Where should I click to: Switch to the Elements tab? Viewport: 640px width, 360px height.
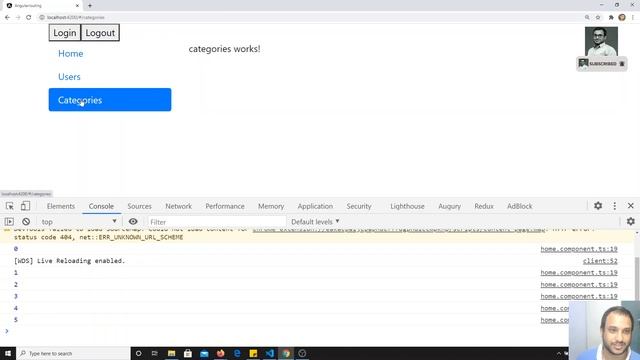pyautogui.click(x=61, y=206)
